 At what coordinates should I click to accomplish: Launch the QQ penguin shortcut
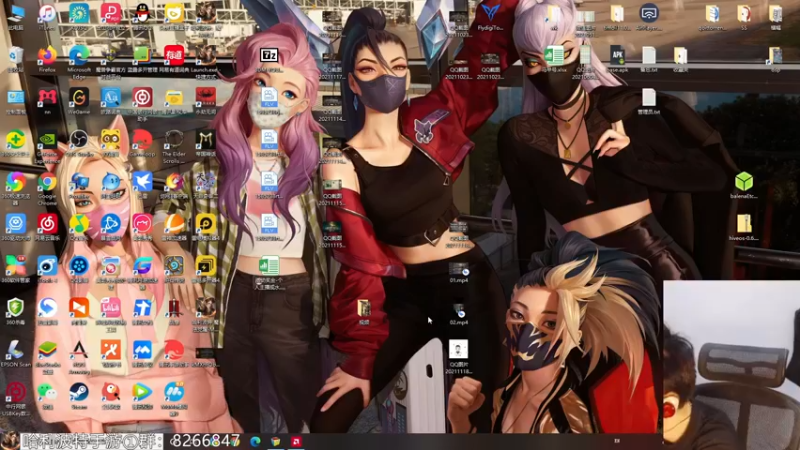[142, 17]
